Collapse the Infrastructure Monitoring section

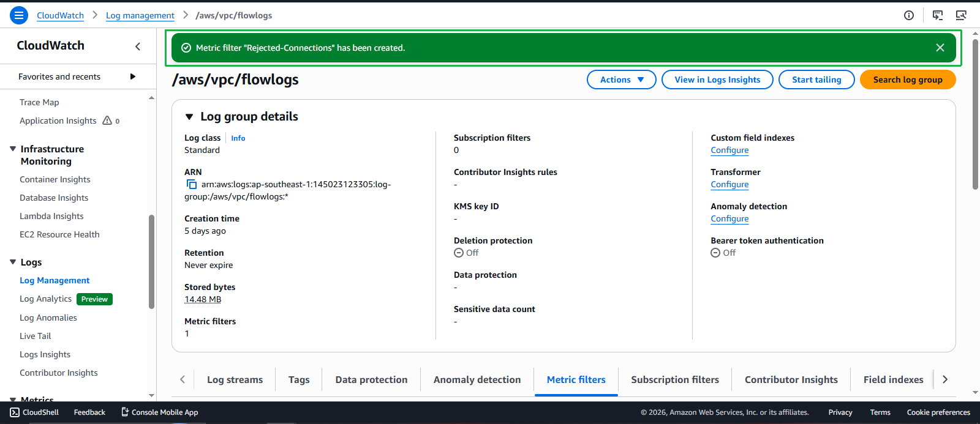(x=13, y=149)
